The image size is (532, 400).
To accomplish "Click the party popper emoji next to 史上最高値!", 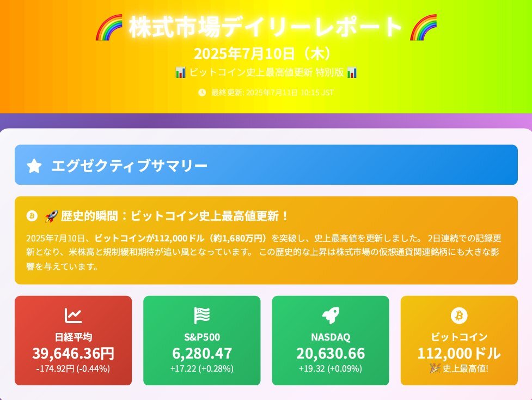I will (x=435, y=368).
